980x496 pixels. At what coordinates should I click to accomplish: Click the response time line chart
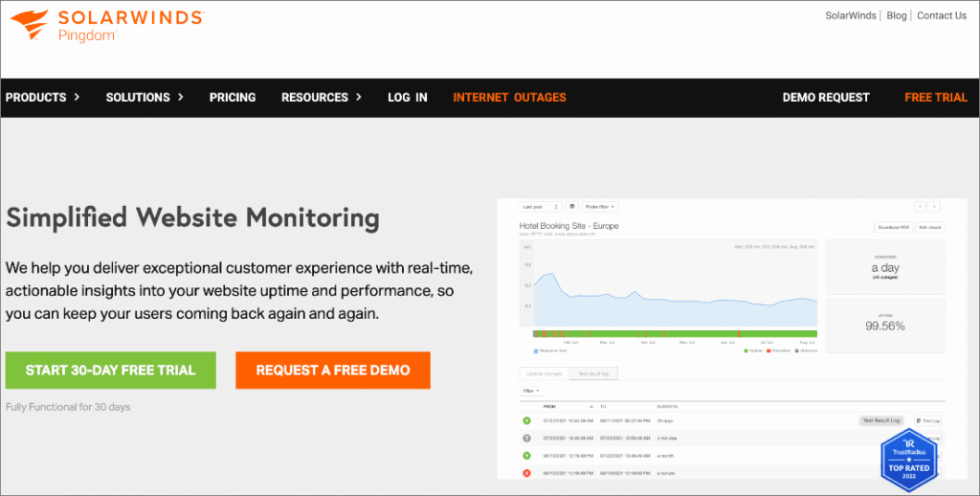click(x=668, y=283)
